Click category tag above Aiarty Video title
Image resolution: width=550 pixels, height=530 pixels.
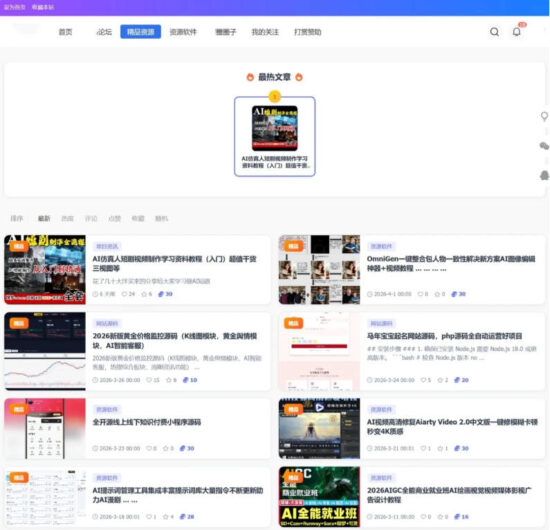pyautogui.click(x=381, y=409)
